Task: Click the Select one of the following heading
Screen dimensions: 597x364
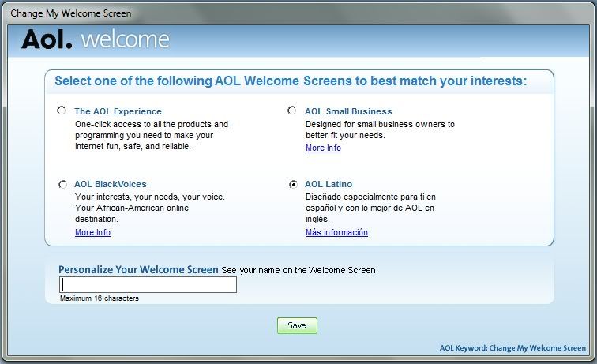Action: coord(291,81)
